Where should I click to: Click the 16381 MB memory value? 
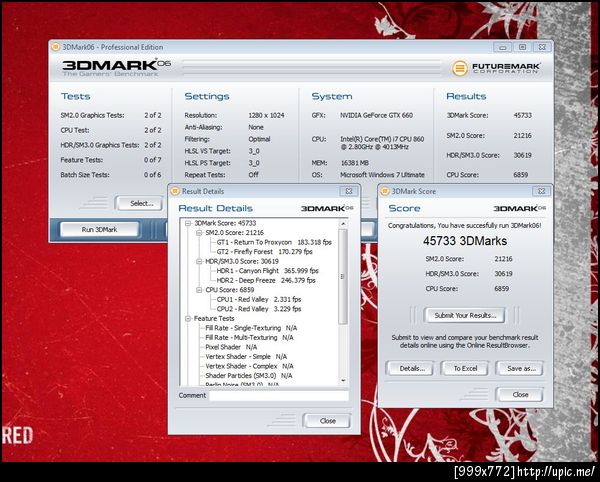(x=354, y=163)
